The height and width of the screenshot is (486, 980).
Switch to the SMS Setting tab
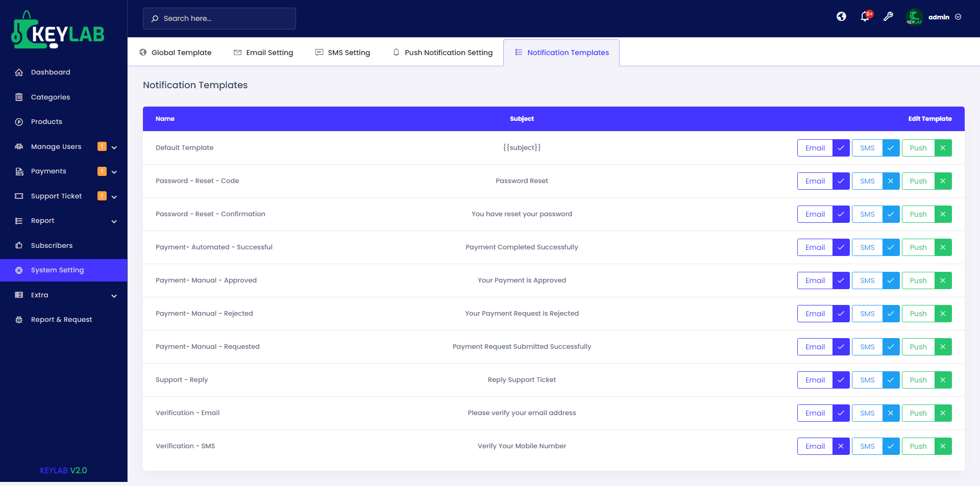click(x=342, y=53)
